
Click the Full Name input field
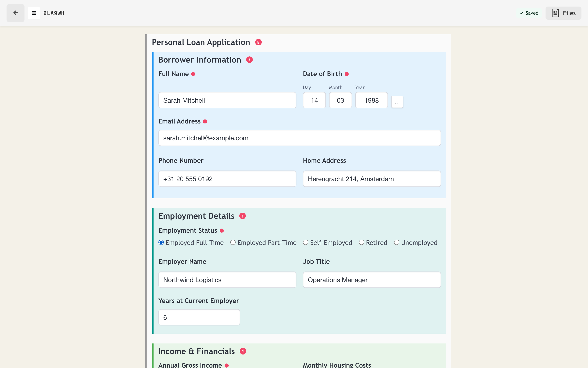point(227,100)
